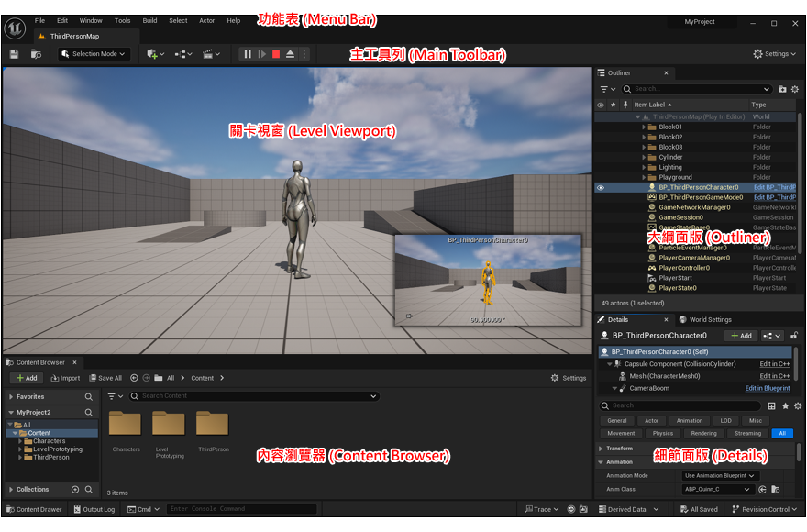Add a new collection with plus icon
Image resolution: width=807 pixels, height=532 pixels.
coord(75,489)
